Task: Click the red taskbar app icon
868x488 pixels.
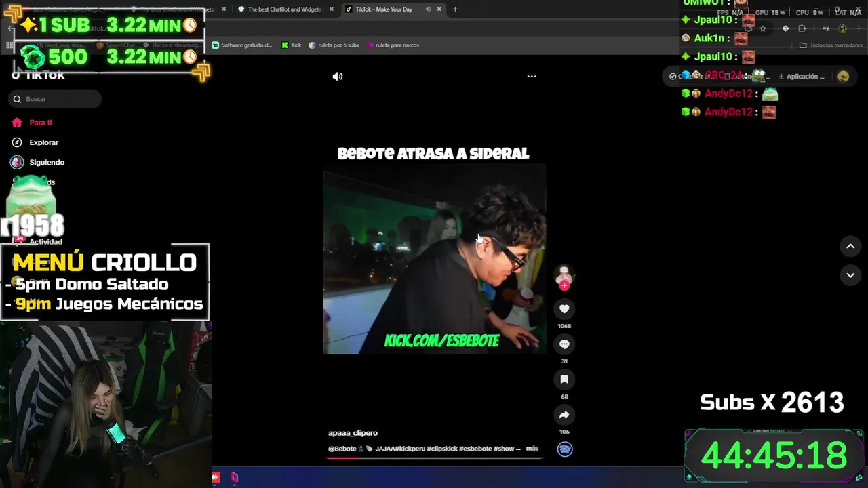Action: coord(216,477)
